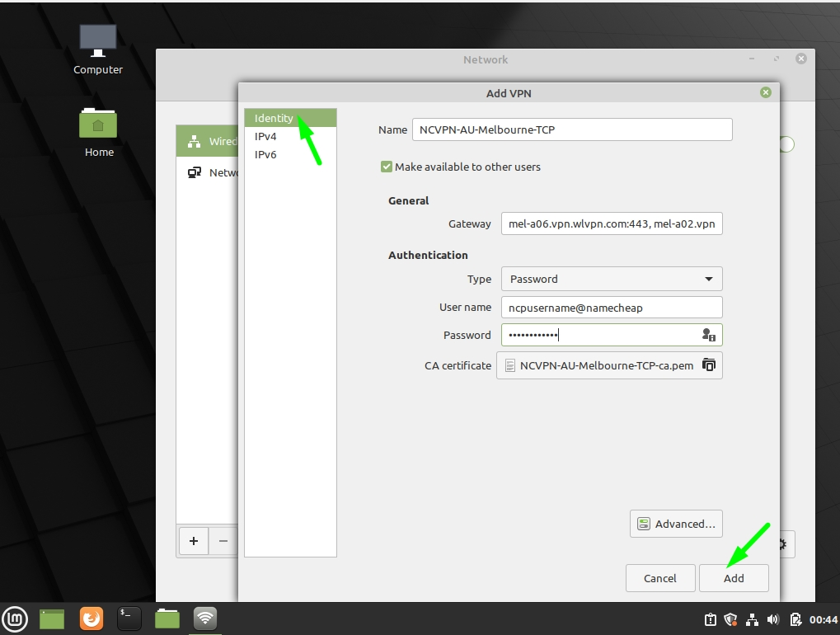Image resolution: width=840 pixels, height=635 pixels.
Task: Click the volume icon in the tray
Action: click(772, 619)
